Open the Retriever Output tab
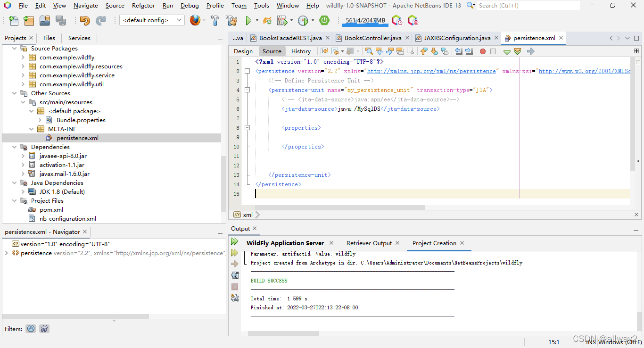644x348 pixels. click(369, 243)
